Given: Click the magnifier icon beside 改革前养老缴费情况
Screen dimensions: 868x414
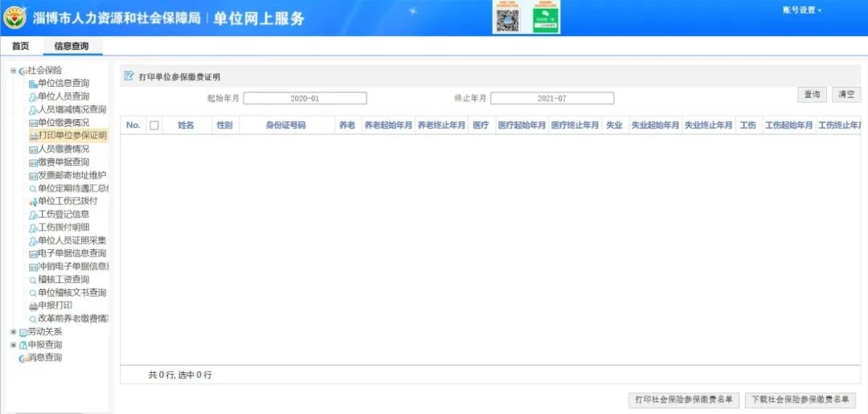Looking at the screenshot, I should [x=33, y=319].
